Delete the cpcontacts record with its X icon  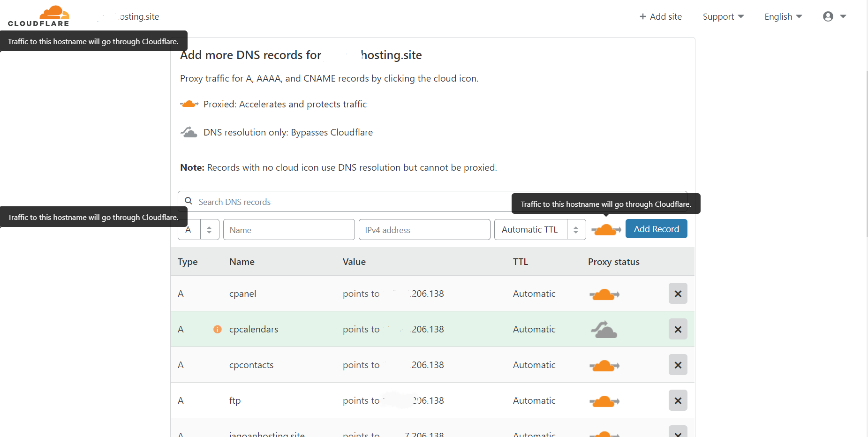click(x=678, y=364)
